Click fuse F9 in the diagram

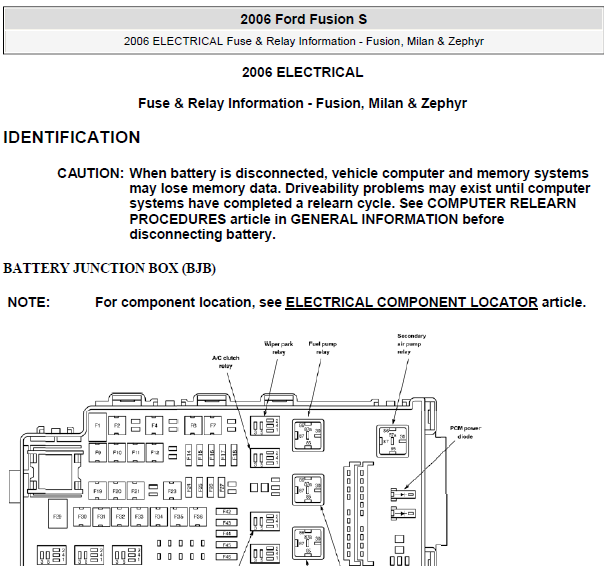coord(98,453)
